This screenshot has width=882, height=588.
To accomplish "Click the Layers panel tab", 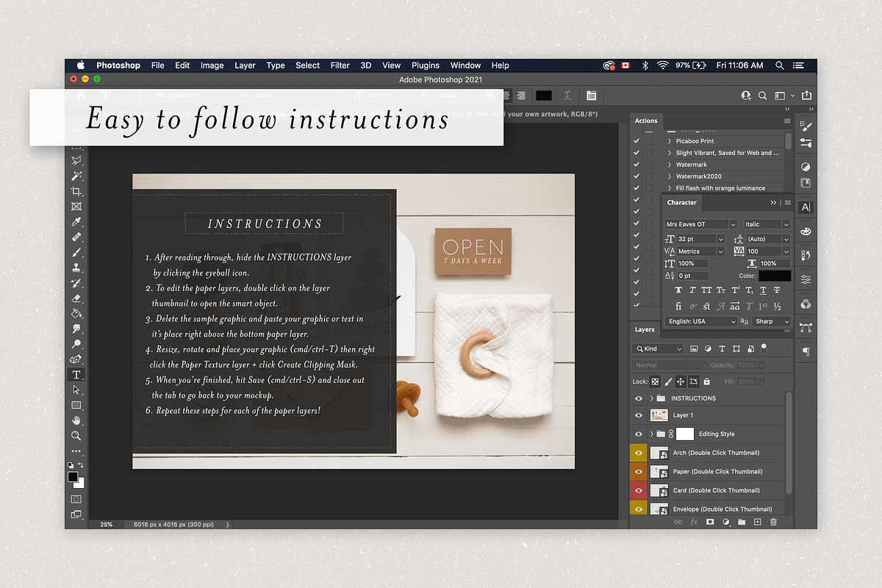I will click(645, 329).
